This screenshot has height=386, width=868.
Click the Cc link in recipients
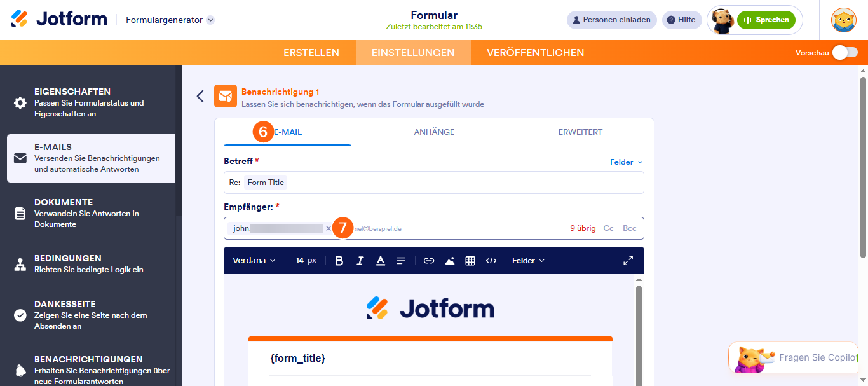(x=609, y=228)
